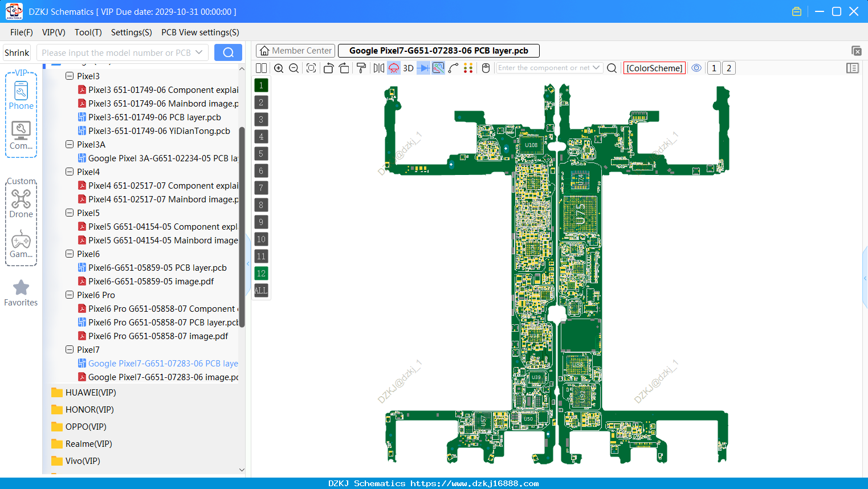The height and width of the screenshot is (489, 868).
Task: Click the split view icon in PCB toolbar
Action: (261, 68)
